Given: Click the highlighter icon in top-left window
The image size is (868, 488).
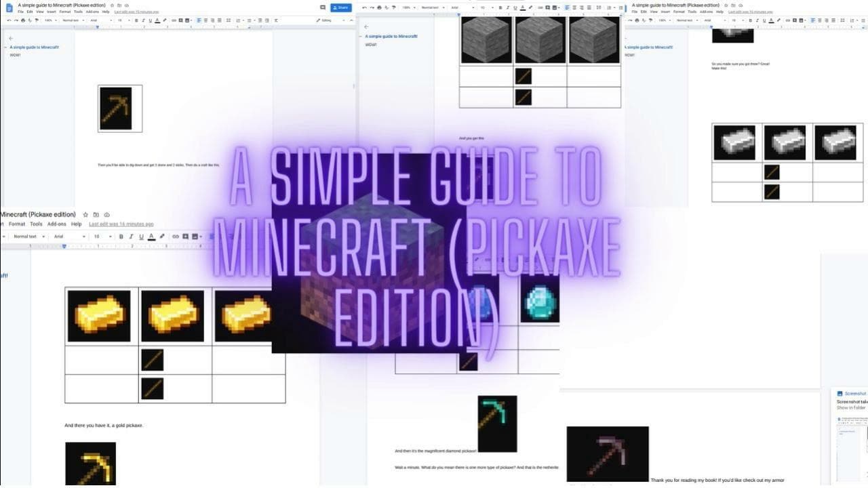Looking at the screenshot, I should (165, 20).
